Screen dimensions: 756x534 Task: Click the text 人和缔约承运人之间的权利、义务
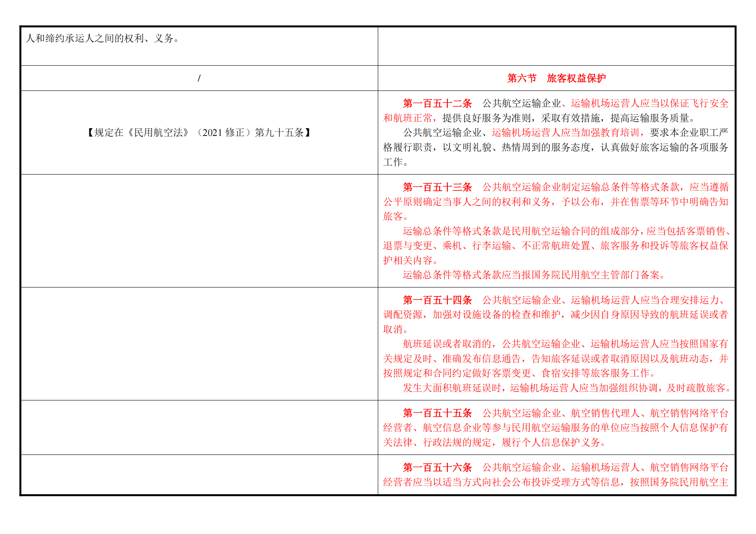pos(102,38)
